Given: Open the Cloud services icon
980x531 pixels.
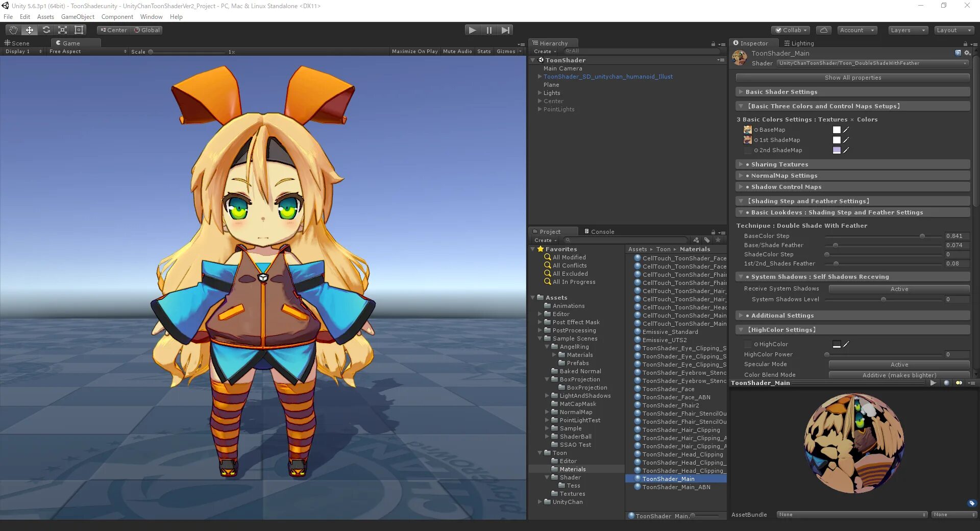Looking at the screenshot, I should pyautogui.click(x=823, y=30).
